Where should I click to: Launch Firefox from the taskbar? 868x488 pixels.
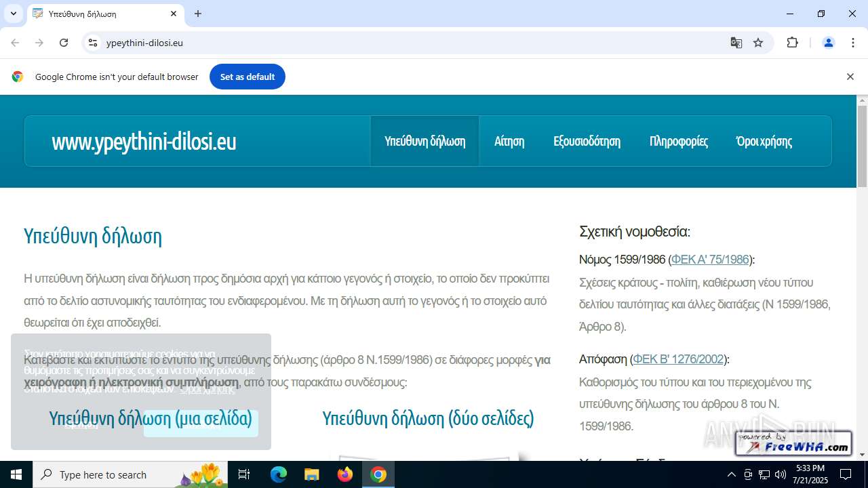pos(345,474)
